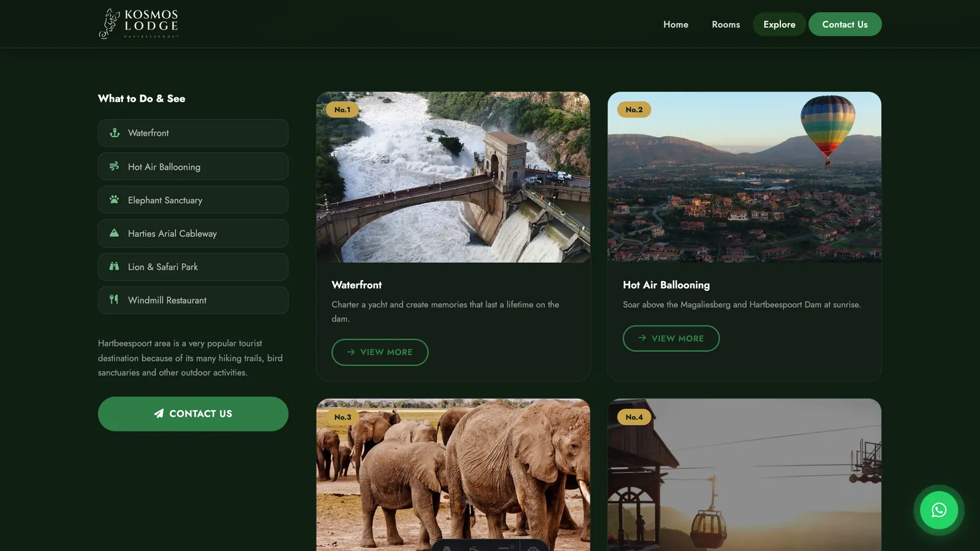
Task: Click VIEW MORE on the Waterfront card
Action: tap(380, 352)
